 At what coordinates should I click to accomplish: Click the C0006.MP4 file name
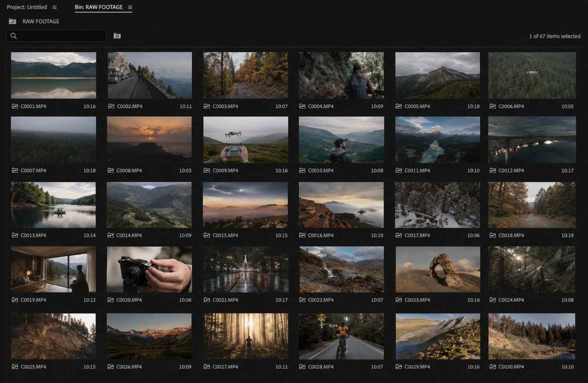[511, 106]
